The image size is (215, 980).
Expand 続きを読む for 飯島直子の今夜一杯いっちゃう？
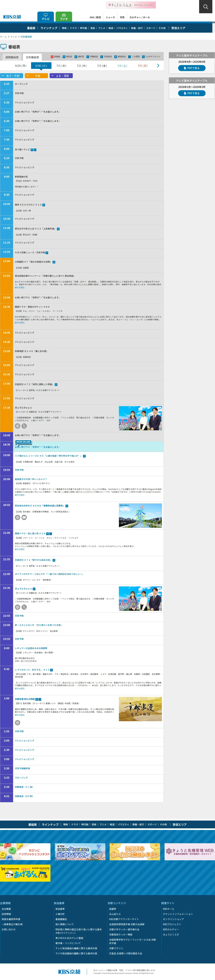(20, 495)
